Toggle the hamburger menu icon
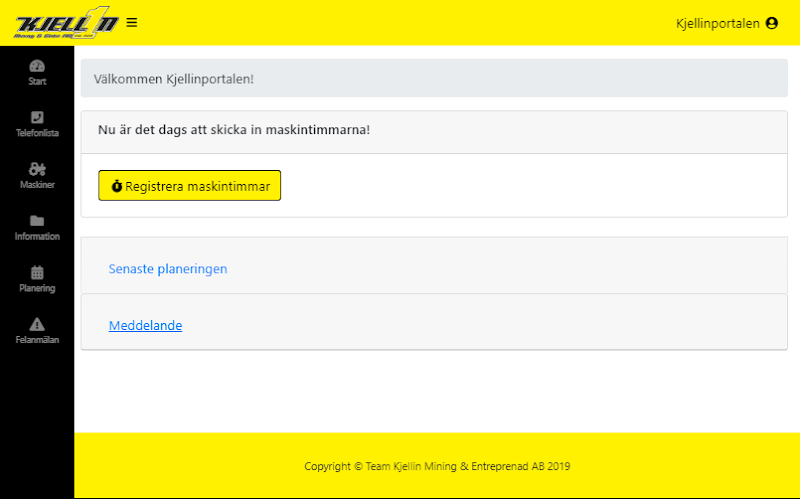 click(x=132, y=23)
